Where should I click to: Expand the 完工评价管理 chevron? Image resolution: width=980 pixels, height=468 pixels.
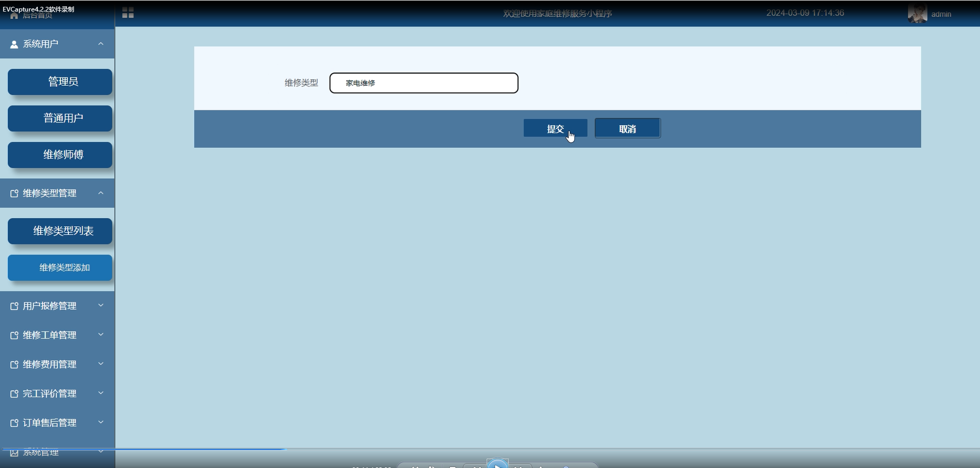click(101, 393)
